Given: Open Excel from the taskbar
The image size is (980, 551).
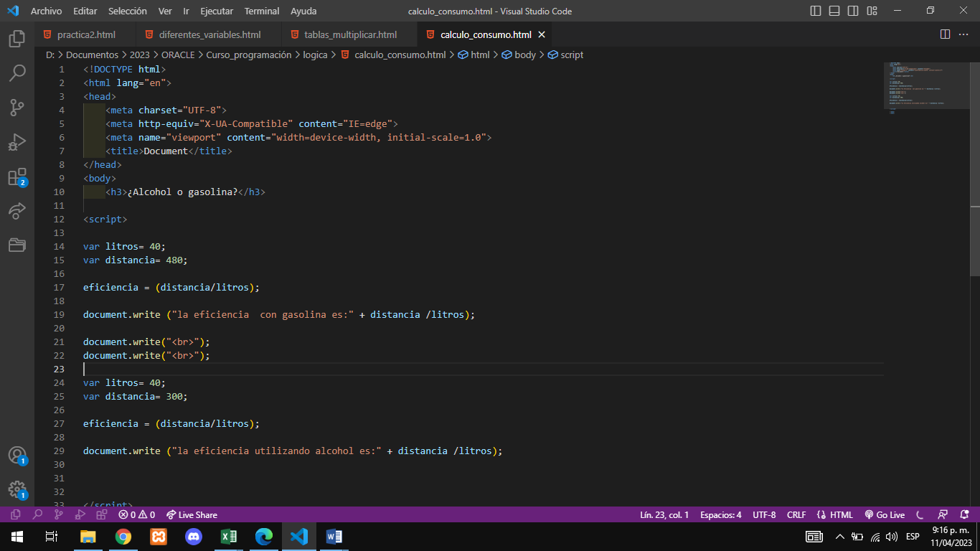Looking at the screenshot, I should pyautogui.click(x=229, y=536).
